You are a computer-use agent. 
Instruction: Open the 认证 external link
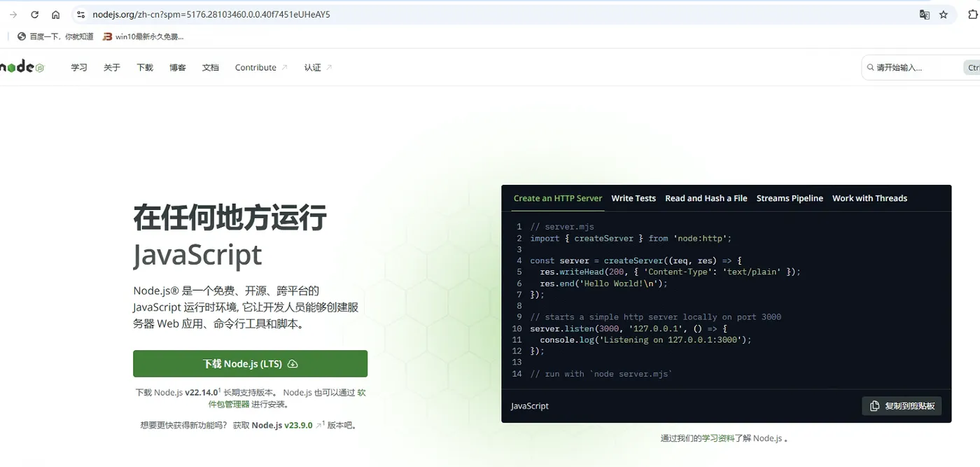318,68
